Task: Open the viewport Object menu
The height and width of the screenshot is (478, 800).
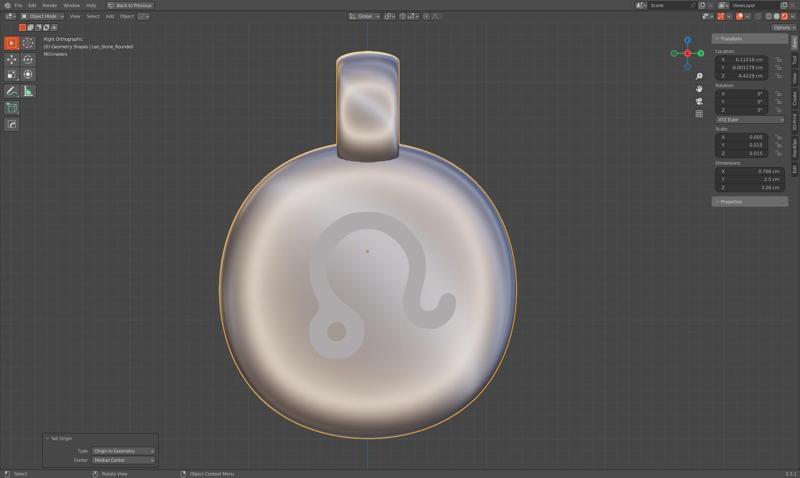Action: [x=127, y=16]
